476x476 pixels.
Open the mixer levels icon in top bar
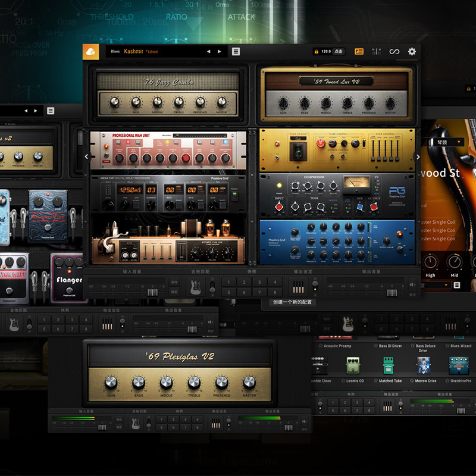377,52
